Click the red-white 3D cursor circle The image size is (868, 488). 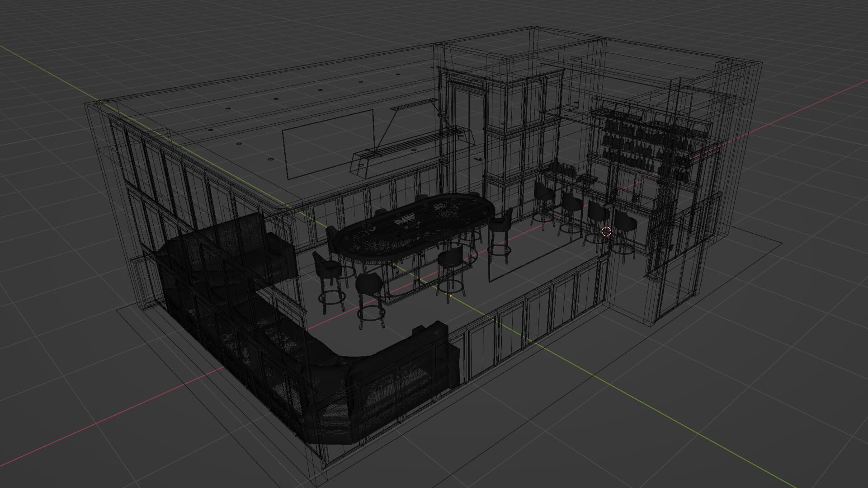[607, 232]
